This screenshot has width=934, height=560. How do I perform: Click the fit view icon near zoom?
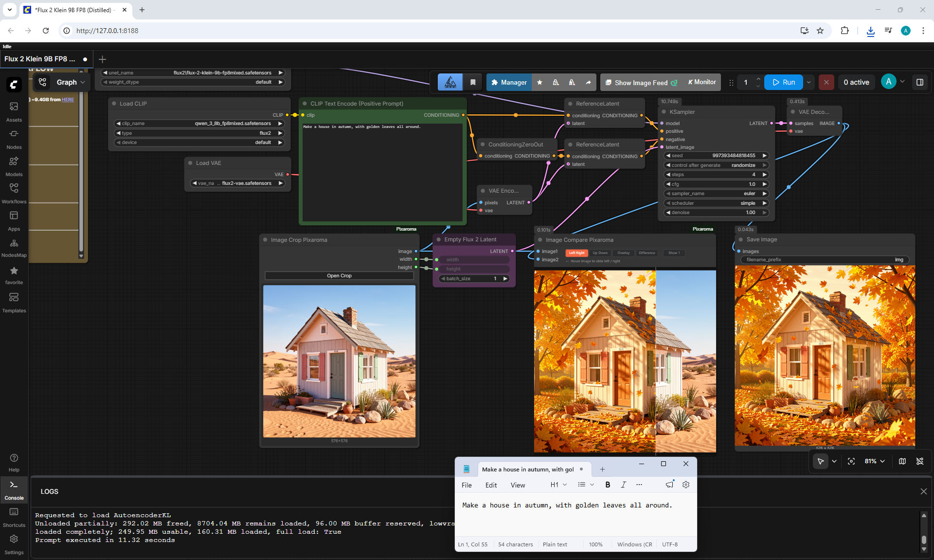click(851, 461)
